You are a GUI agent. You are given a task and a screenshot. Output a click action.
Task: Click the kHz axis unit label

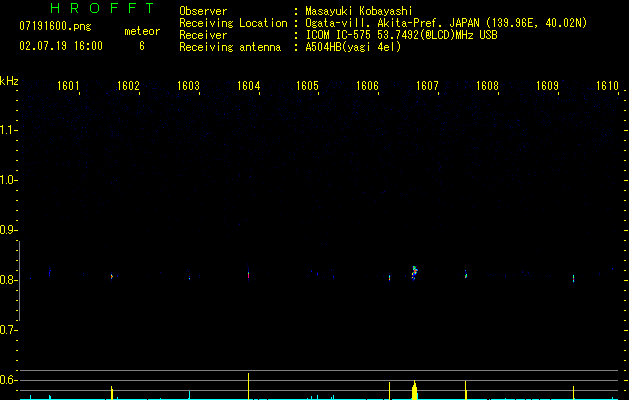(x=9, y=81)
